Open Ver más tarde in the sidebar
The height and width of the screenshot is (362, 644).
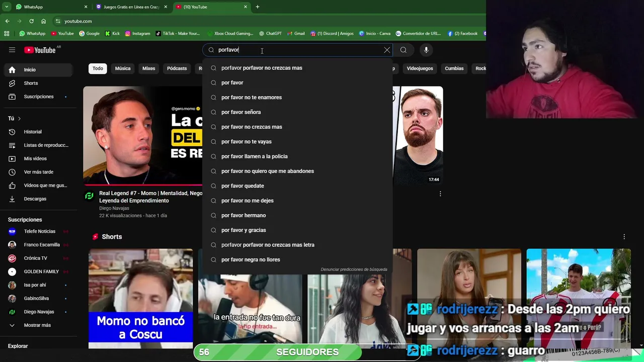[38, 172]
